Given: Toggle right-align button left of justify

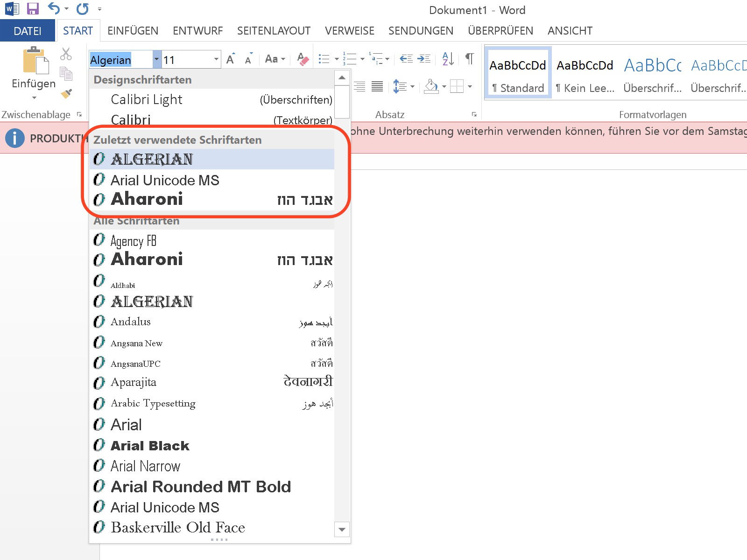Looking at the screenshot, I should 359,86.
